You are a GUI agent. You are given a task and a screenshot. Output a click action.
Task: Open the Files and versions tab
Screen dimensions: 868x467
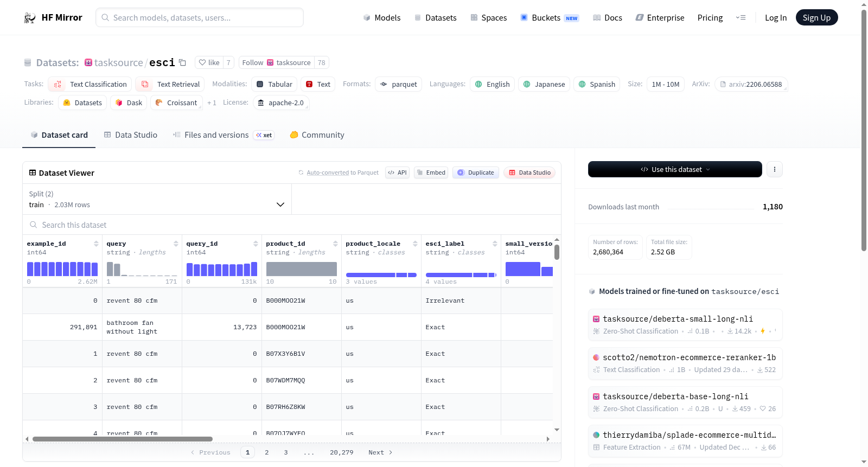click(x=224, y=135)
